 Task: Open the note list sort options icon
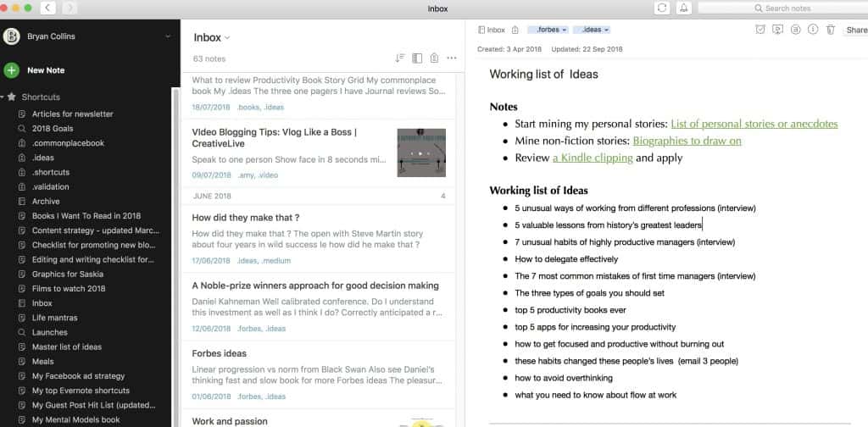coord(400,58)
